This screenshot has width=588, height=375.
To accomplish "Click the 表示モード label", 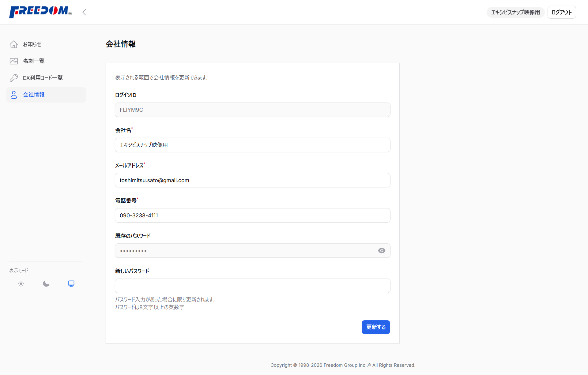I will (x=19, y=271).
